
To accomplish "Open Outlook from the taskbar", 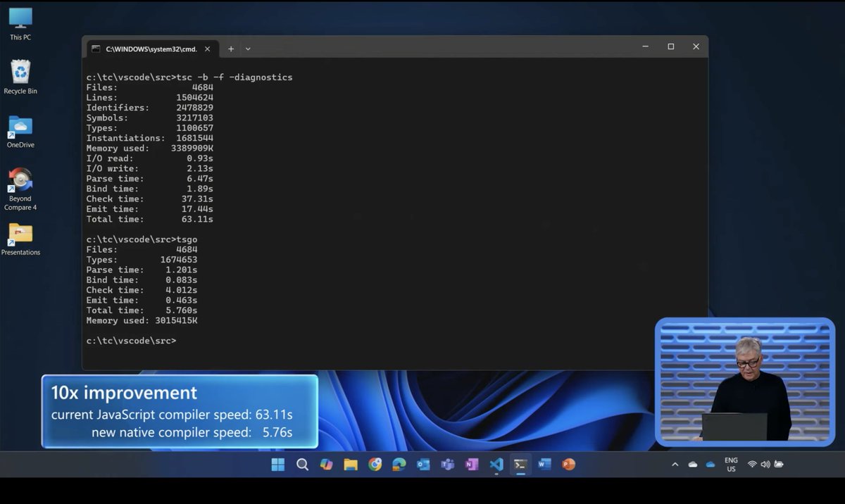I will tap(423, 465).
